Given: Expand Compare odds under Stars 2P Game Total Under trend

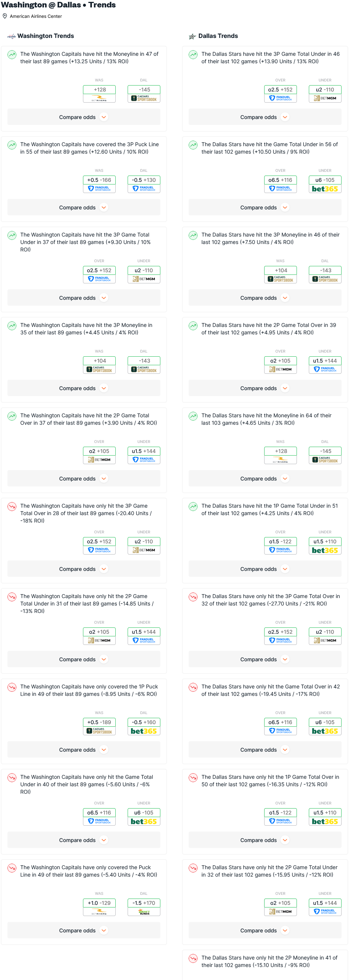Looking at the screenshot, I should coord(265,930).
